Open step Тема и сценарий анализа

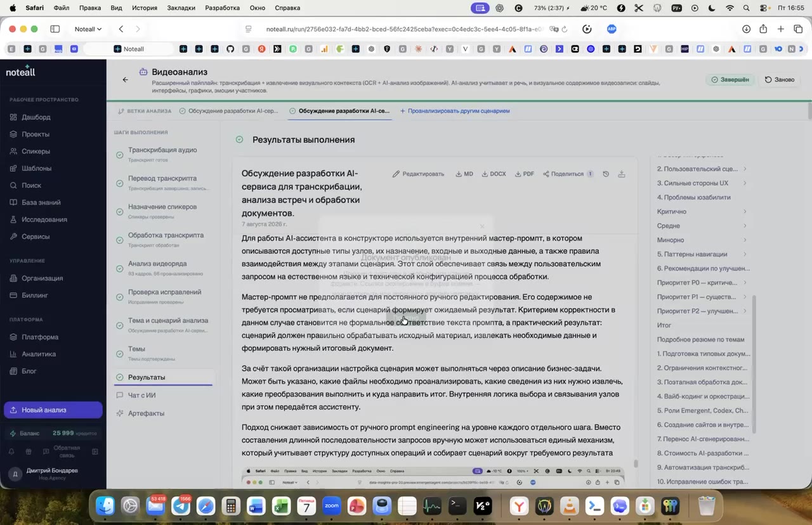tap(162, 325)
